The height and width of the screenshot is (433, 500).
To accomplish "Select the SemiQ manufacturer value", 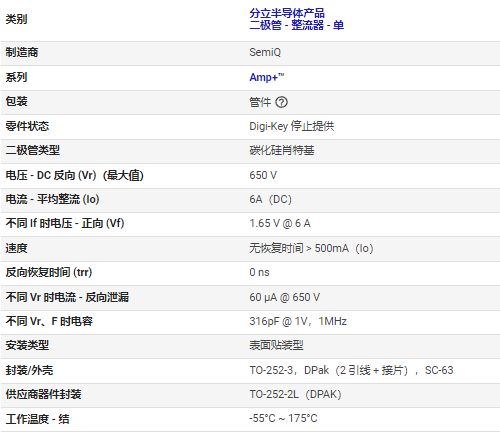I will tap(265, 52).
